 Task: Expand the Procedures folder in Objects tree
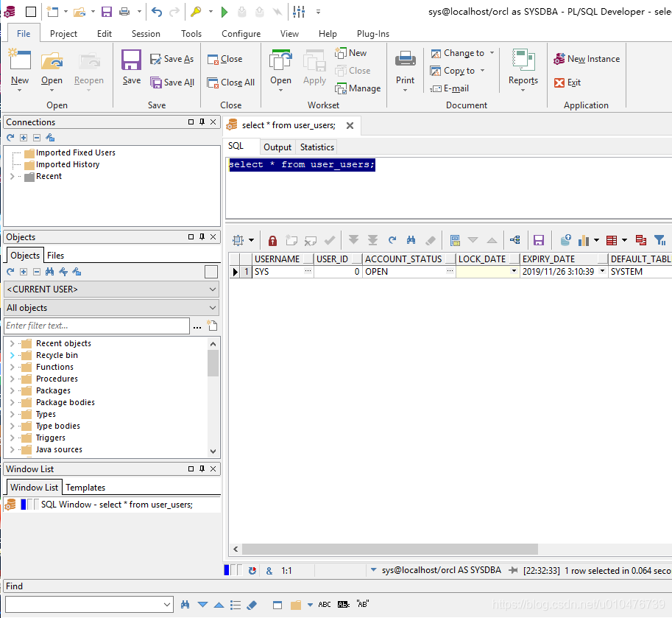click(12, 379)
